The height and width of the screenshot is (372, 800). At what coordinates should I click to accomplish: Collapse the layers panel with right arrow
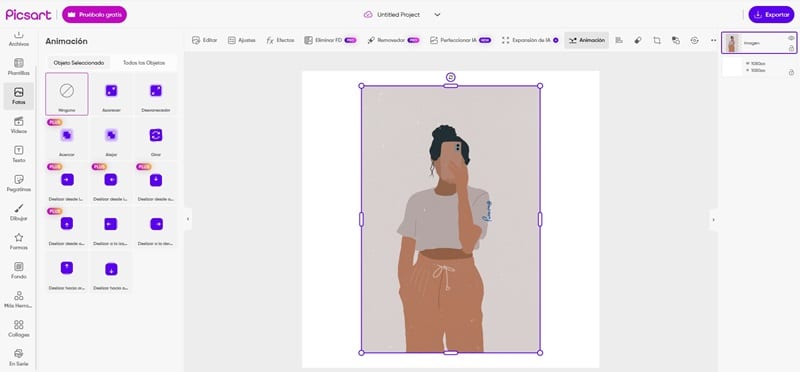tap(713, 220)
